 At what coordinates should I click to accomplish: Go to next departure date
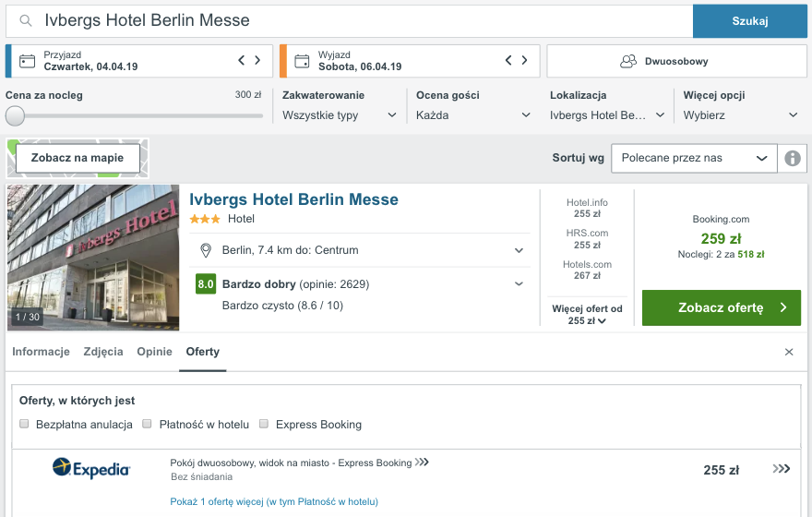tap(525, 60)
